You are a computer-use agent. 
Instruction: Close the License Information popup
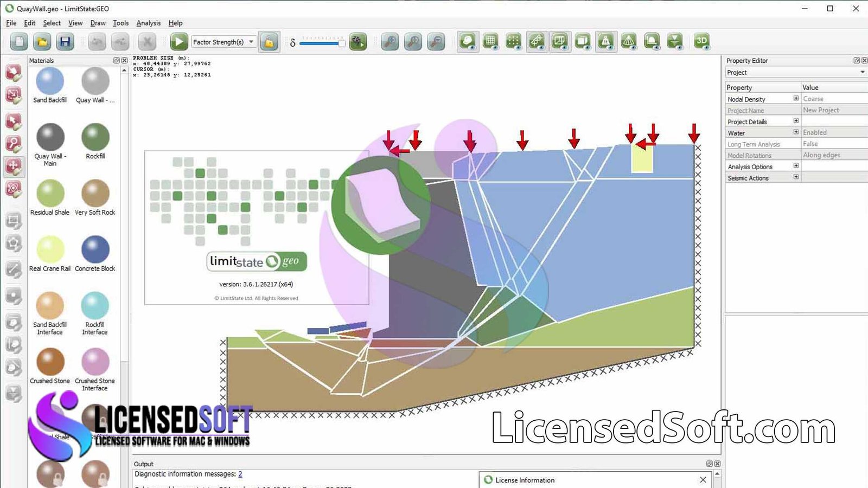[703, 480]
